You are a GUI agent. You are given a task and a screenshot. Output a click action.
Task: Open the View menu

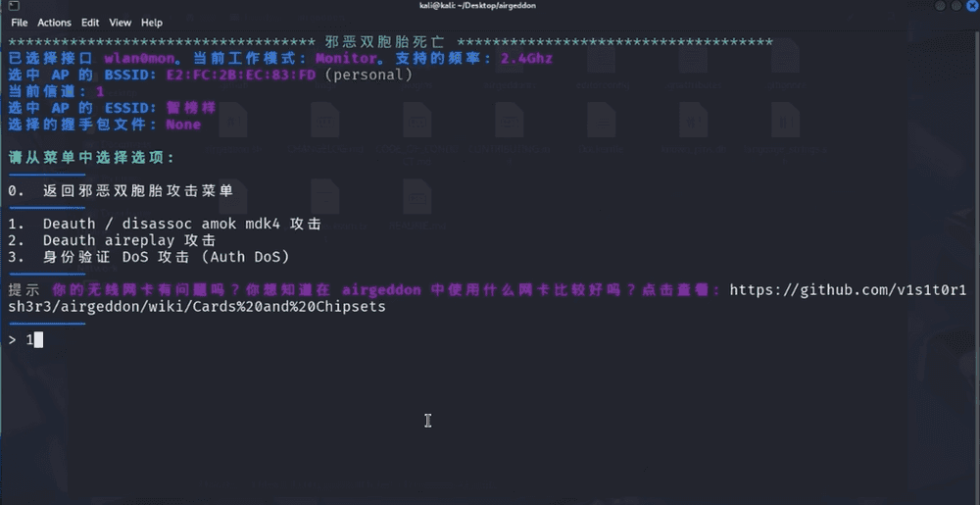[121, 23]
